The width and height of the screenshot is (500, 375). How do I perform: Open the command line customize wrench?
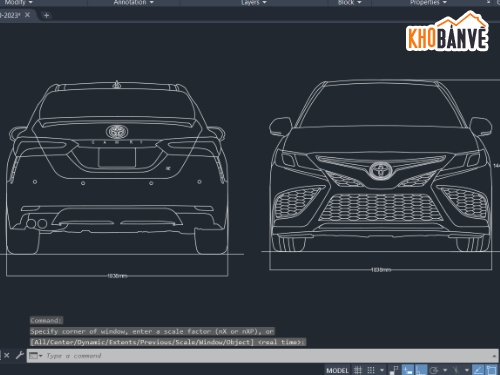click(x=20, y=355)
